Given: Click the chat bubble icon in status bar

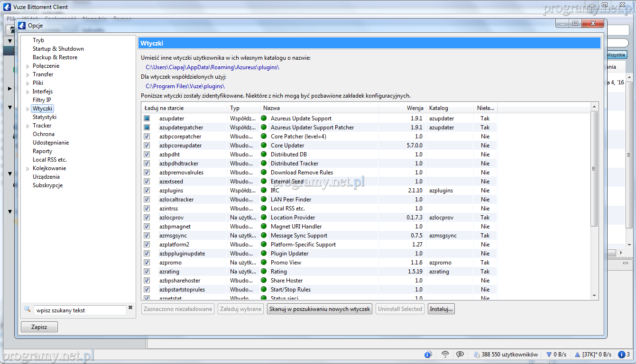Looking at the screenshot, I should point(460,354).
